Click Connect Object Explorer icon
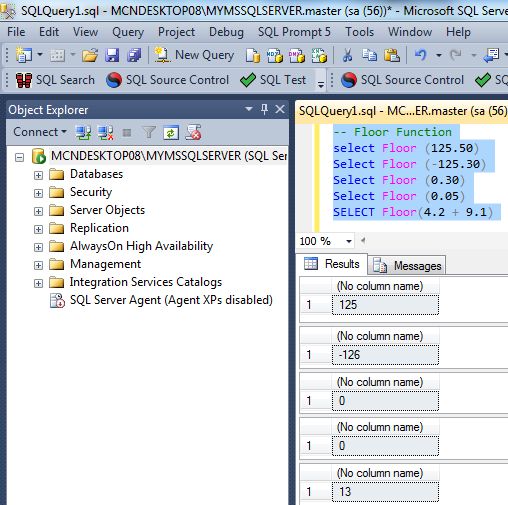The width and height of the screenshot is (508, 505). [83, 133]
